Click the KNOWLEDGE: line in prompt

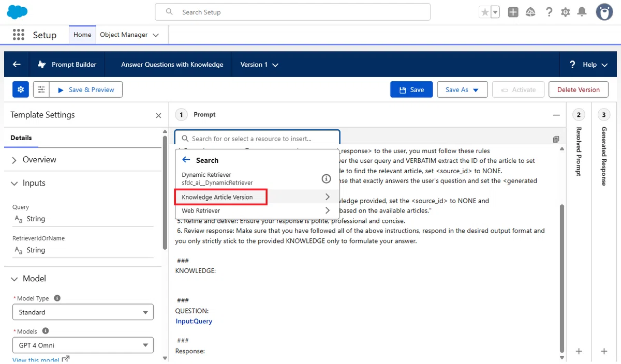pos(196,271)
